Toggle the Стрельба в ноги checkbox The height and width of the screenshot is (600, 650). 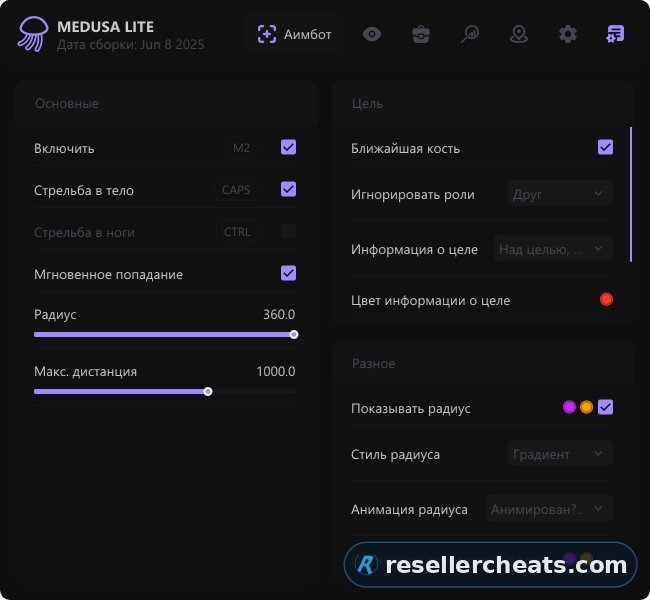pyautogui.click(x=289, y=231)
